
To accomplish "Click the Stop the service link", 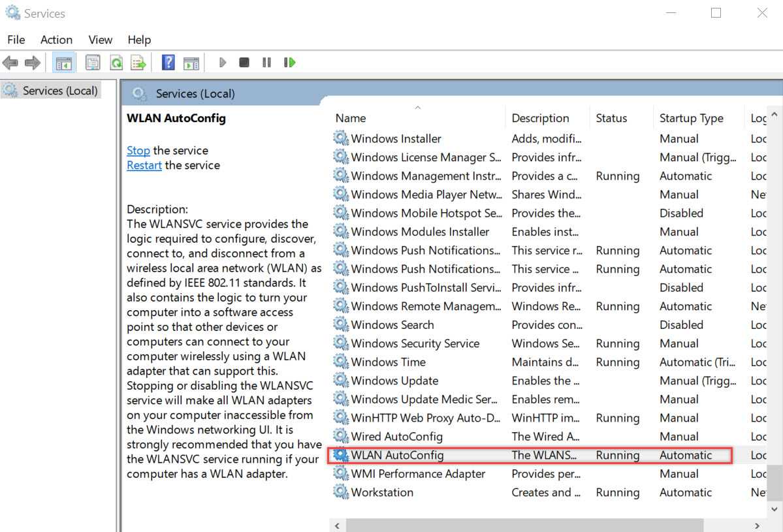I will [x=138, y=150].
